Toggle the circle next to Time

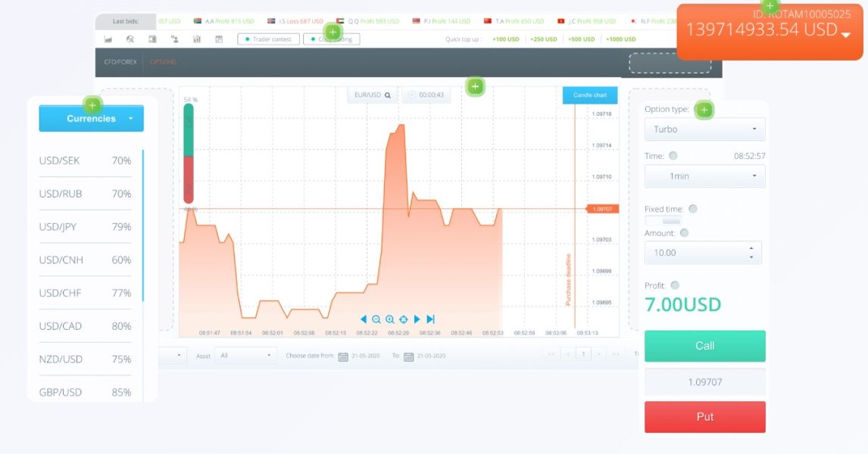673,155
